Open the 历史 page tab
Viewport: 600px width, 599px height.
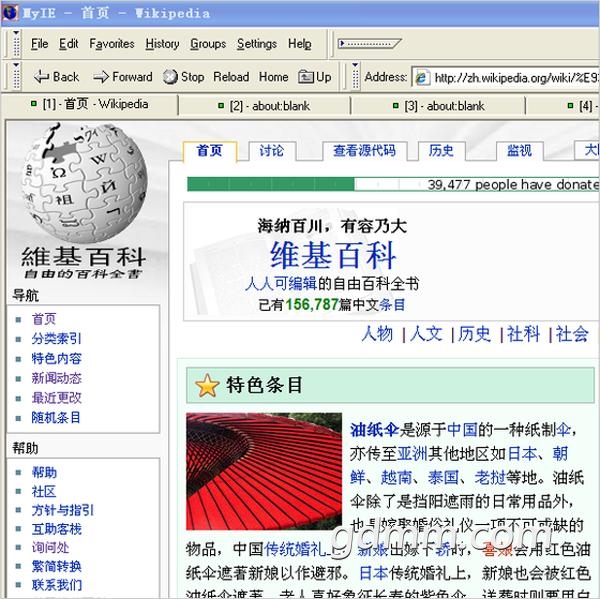point(441,151)
